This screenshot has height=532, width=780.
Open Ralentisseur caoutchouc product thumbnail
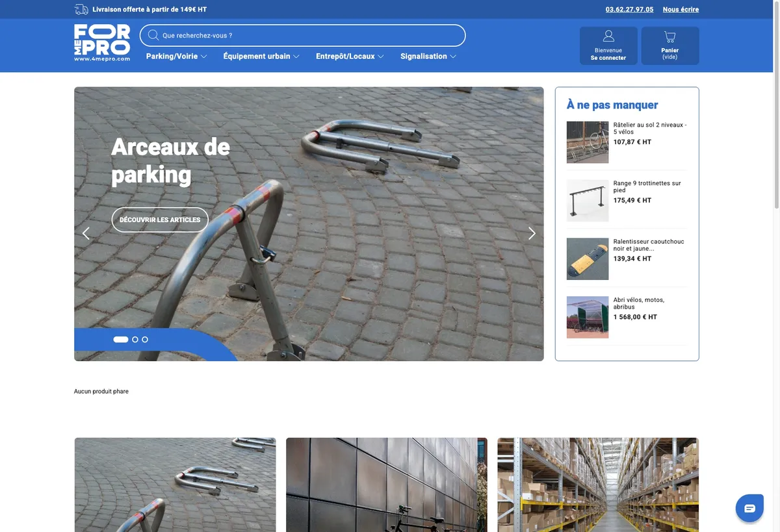click(x=588, y=259)
